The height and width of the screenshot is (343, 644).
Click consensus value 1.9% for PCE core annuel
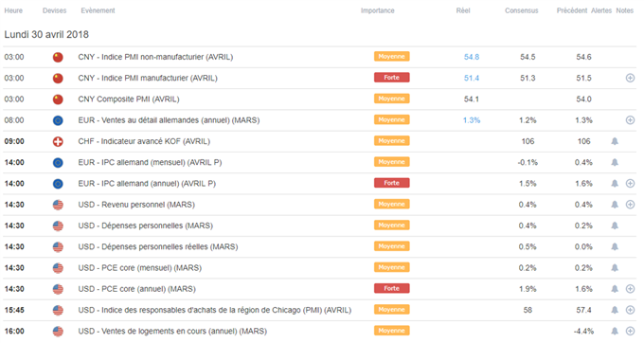pos(528,289)
